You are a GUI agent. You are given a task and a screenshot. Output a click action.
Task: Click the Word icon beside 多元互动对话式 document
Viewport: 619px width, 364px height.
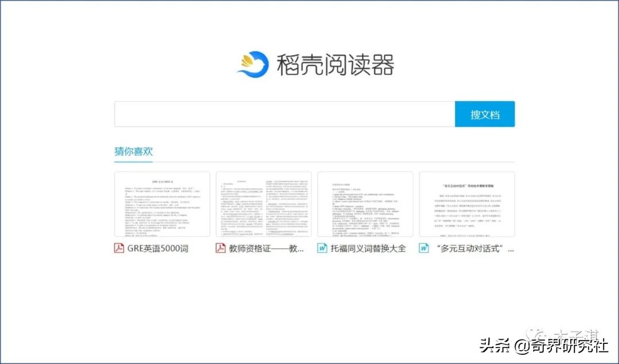[x=423, y=248]
